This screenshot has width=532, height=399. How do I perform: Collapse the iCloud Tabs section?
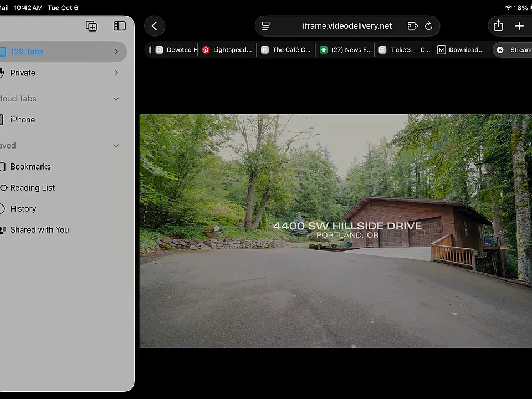(x=116, y=99)
